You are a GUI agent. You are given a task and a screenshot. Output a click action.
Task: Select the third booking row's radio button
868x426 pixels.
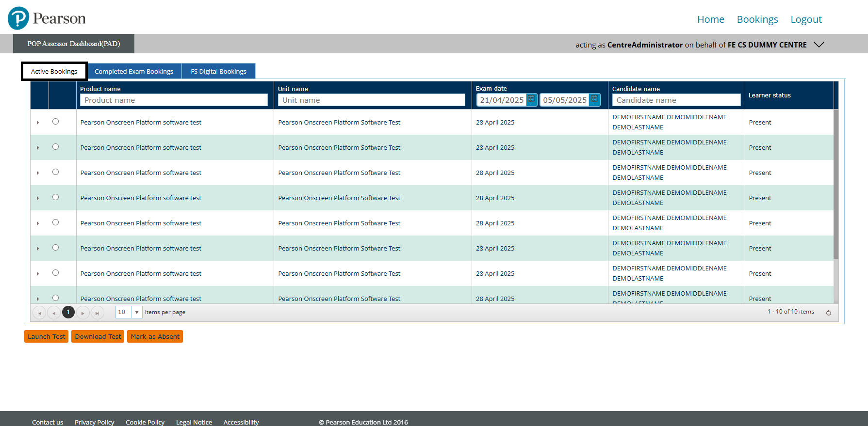point(56,172)
